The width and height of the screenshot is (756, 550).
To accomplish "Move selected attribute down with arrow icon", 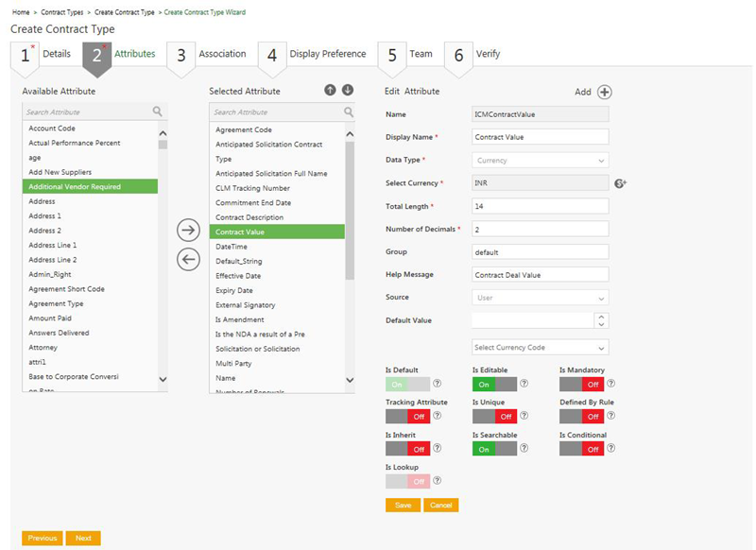I will tap(347, 91).
